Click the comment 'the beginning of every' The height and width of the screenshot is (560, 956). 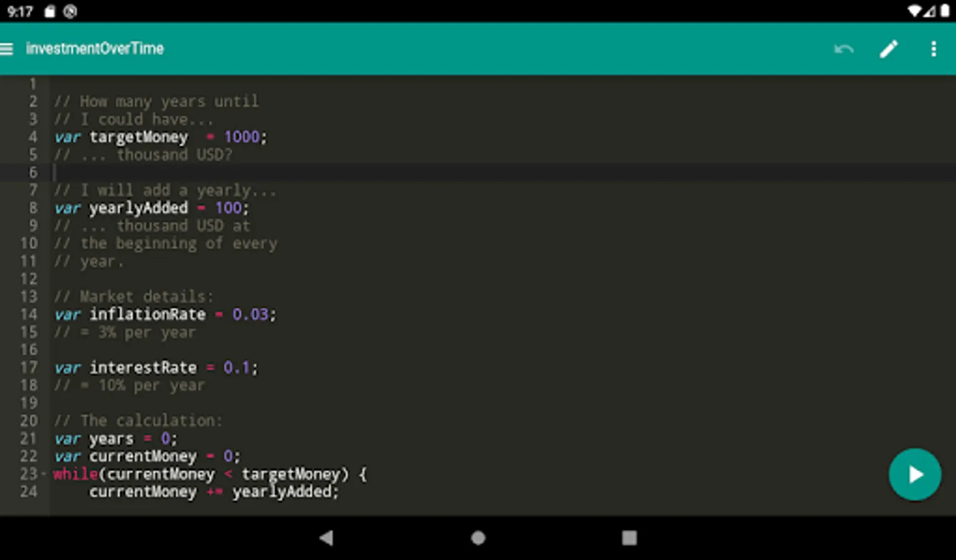click(166, 243)
